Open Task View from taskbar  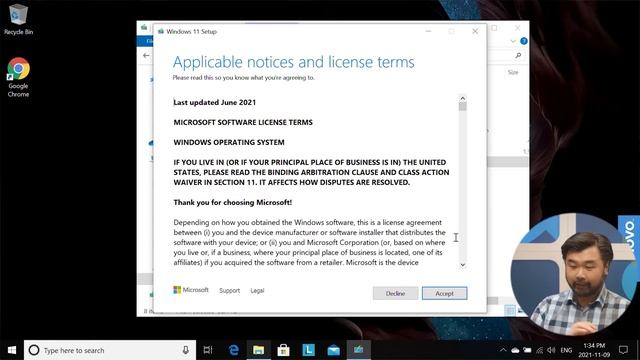click(208, 350)
